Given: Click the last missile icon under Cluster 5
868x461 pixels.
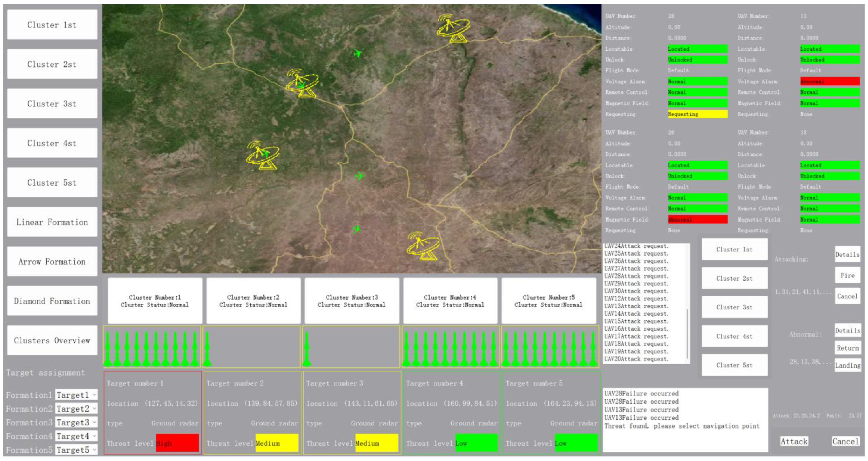Looking at the screenshot, I should tap(593, 349).
